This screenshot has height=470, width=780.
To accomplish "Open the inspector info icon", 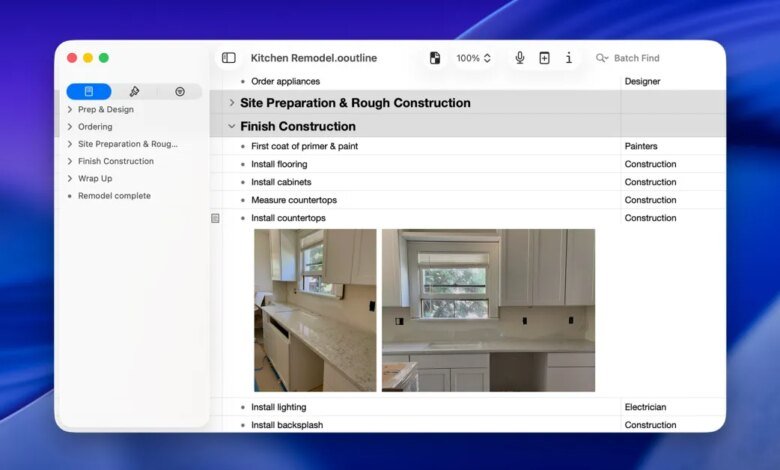I will click(569, 58).
